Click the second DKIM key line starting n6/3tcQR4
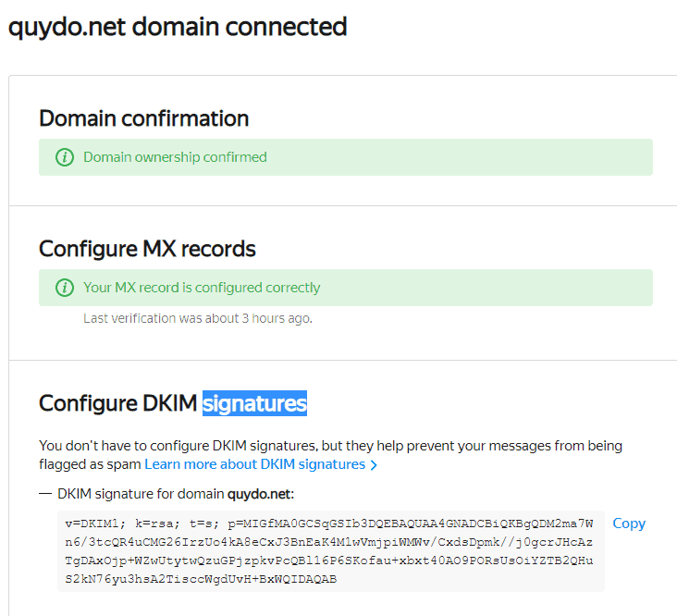 point(329,542)
